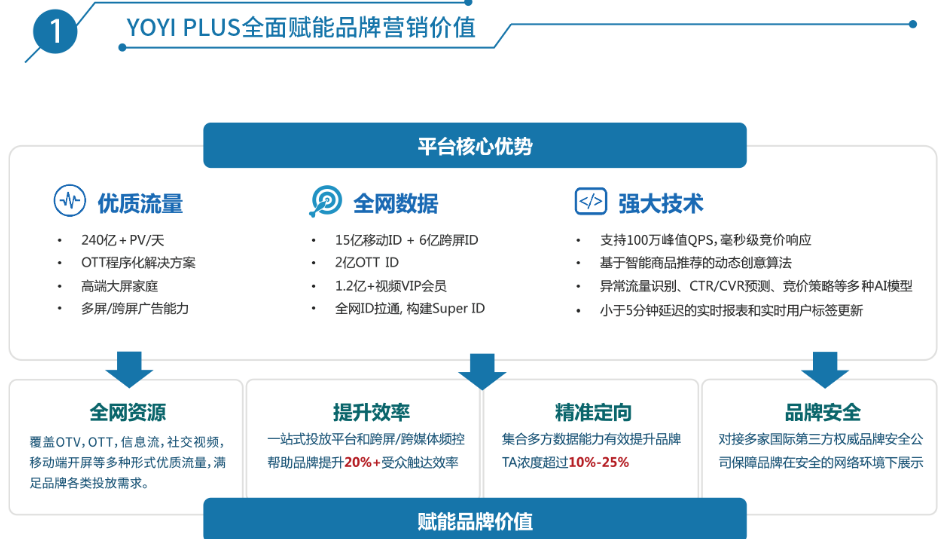Image resolution: width=941 pixels, height=539 pixels.
Task: Click the heading 优质流量
Action: [140, 203]
